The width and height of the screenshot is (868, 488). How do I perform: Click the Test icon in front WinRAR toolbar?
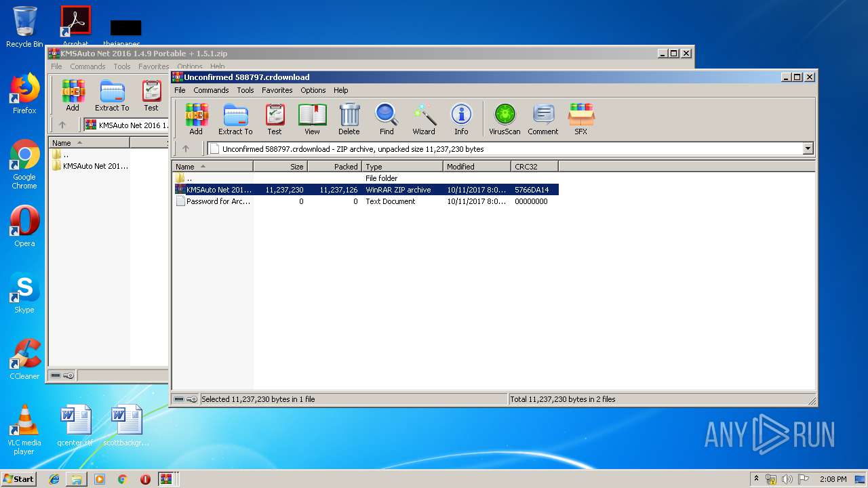pyautogui.click(x=275, y=119)
